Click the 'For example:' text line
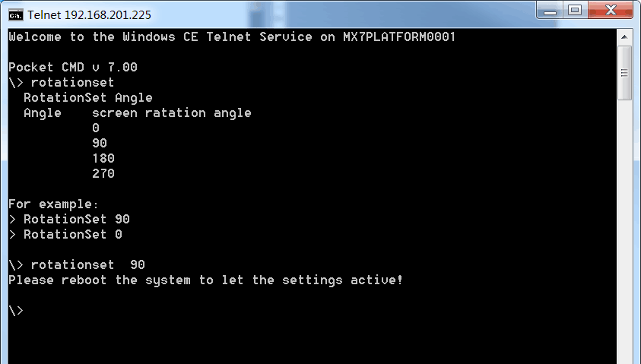The width and height of the screenshot is (641, 364). click(x=53, y=204)
